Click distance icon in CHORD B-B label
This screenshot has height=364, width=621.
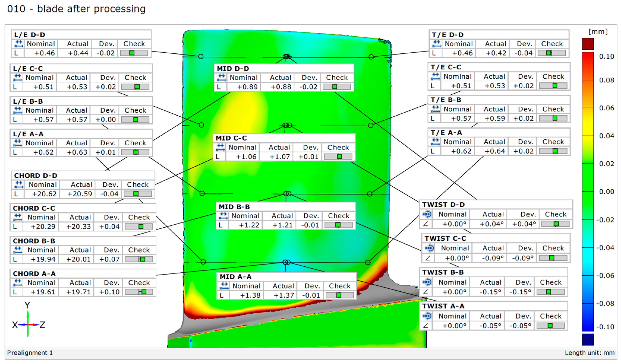[18, 250]
